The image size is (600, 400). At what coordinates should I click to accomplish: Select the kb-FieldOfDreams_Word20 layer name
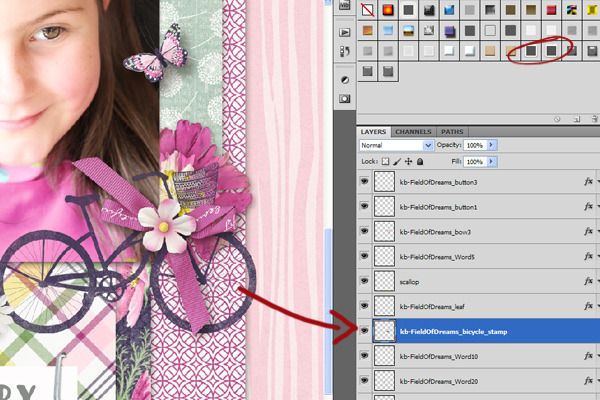(x=439, y=381)
